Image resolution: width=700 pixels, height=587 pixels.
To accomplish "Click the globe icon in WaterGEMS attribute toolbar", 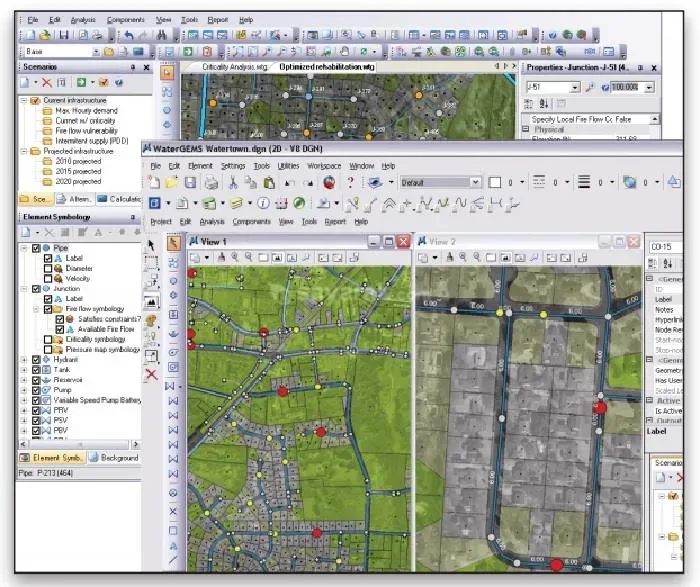I will click(x=629, y=182).
